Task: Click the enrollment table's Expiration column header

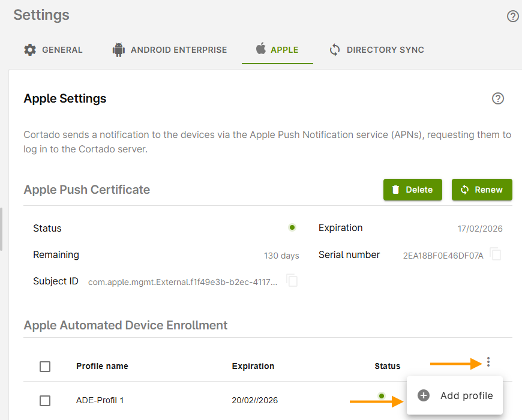Action: pyautogui.click(x=253, y=366)
